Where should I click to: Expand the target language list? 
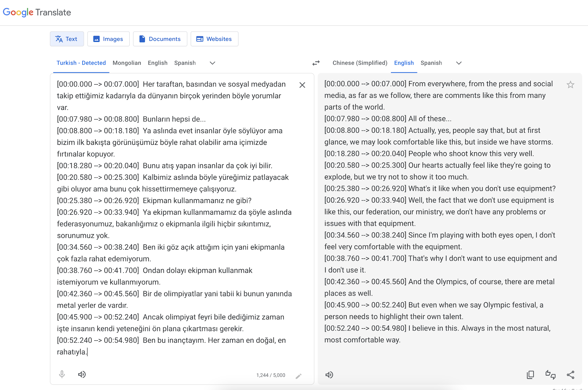459,63
